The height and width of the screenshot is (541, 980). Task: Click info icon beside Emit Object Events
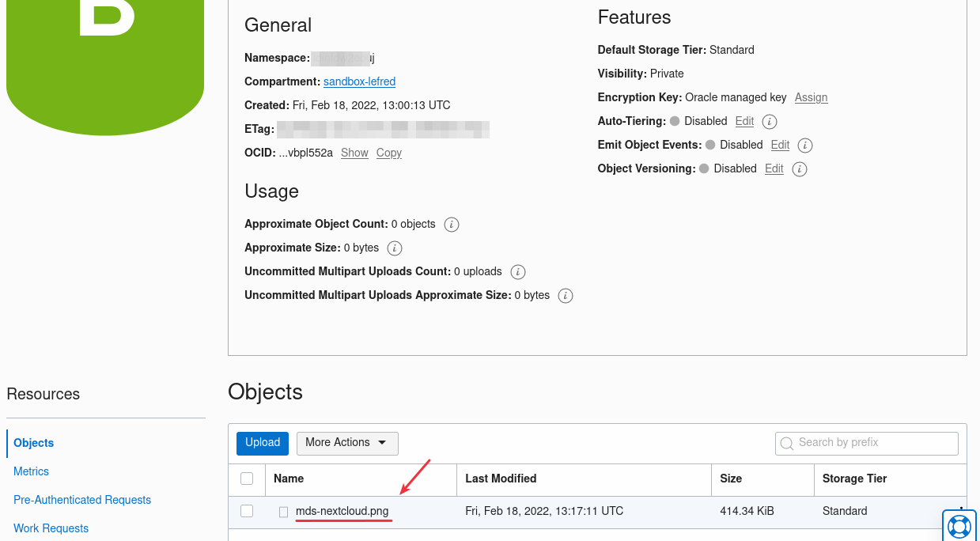point(805,146)
